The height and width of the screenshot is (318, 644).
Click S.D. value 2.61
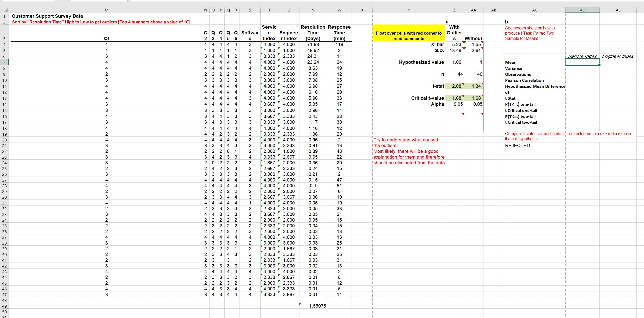(x=474, y=51)
